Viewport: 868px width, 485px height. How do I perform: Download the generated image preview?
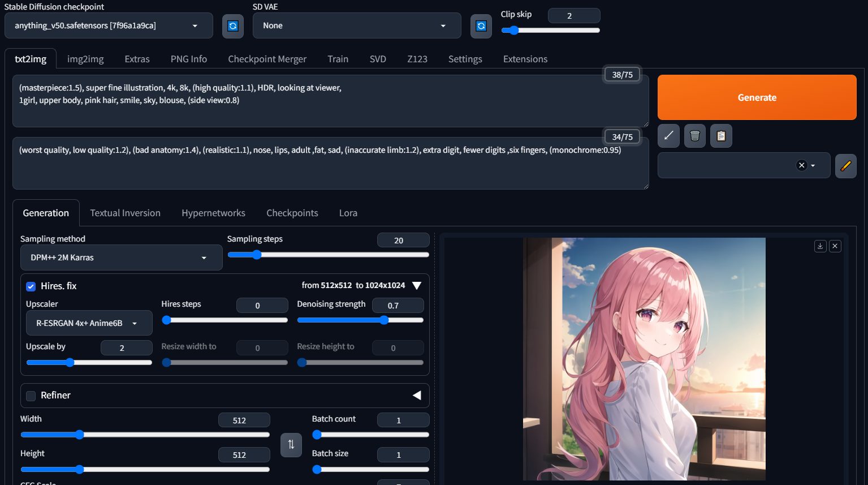[x=820, y=246]
